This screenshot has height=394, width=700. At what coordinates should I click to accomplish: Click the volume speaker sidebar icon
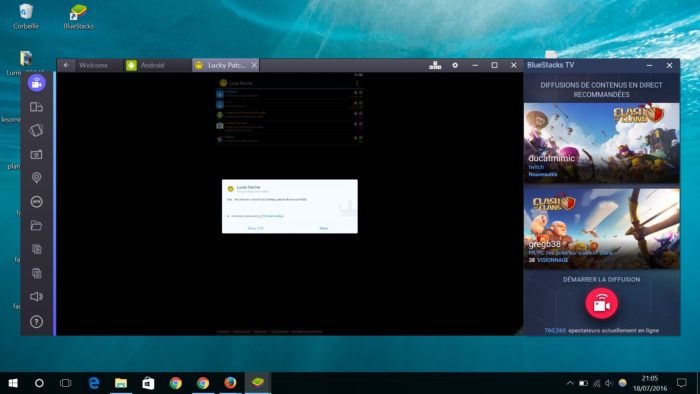pyautogui.click(x=36, y=297)
